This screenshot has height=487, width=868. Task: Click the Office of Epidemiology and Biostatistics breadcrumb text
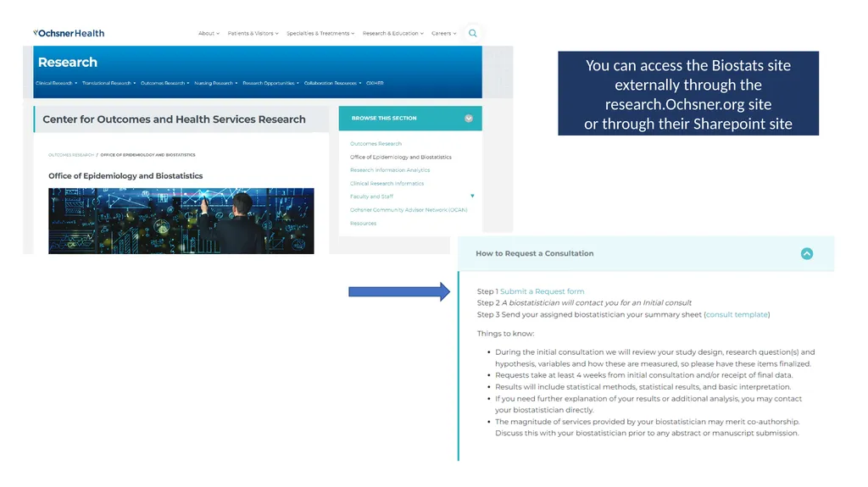(x=147, y=155)
